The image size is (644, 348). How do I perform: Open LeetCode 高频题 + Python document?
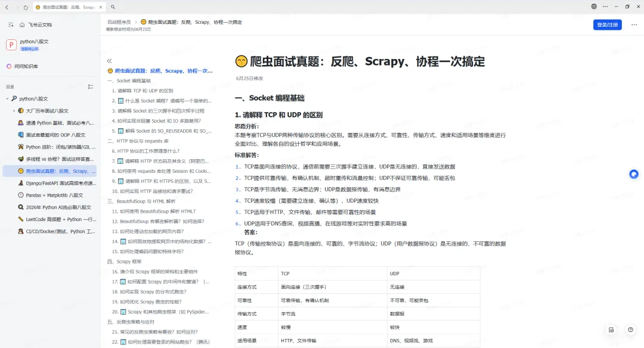(x=57, y=219)
